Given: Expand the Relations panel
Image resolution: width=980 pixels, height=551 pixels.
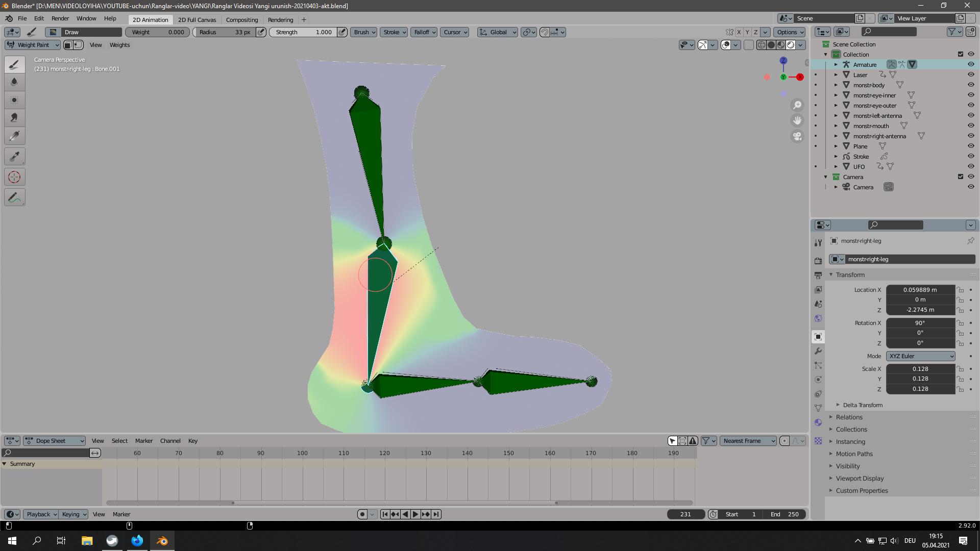Looking at the screenshot, I should pyautogui.click(x=849, y=417).
